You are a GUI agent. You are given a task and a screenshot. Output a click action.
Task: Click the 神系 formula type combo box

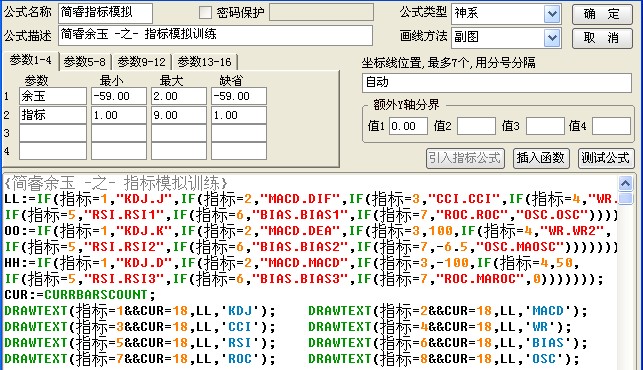coord(506,14)
